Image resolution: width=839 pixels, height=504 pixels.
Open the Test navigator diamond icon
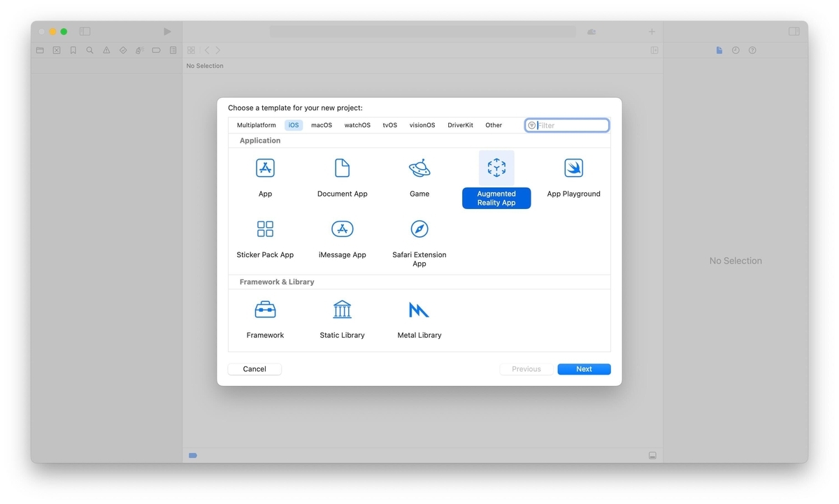click(123, 50)
